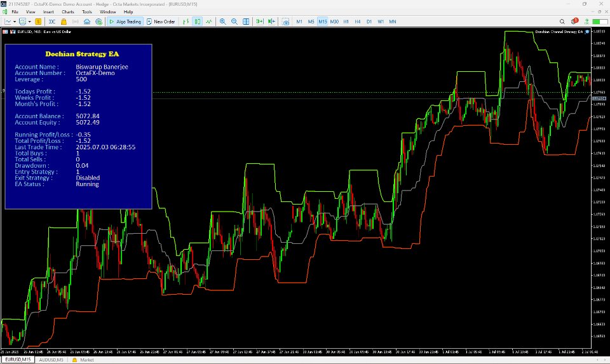Click the OctaFX-Demo account value
The image size is (610, 364).
[95, 73]
